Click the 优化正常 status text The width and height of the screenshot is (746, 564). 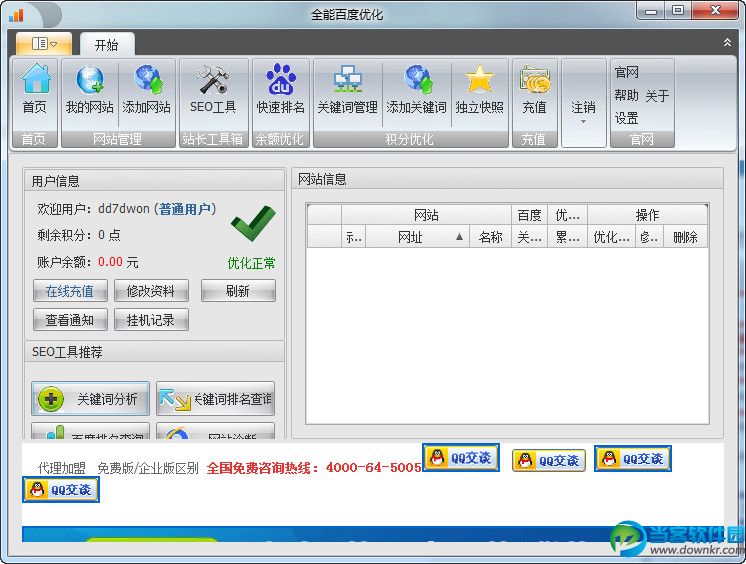click(251, 263)
